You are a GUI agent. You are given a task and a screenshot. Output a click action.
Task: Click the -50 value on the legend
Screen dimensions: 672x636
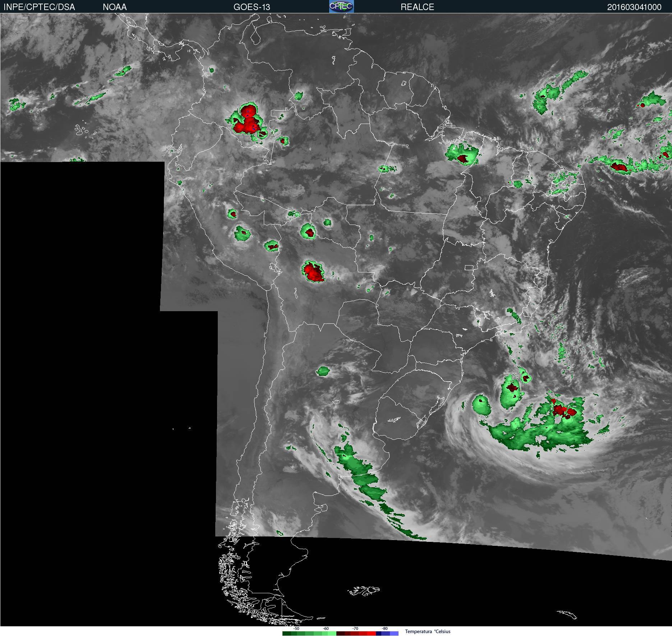296,628
